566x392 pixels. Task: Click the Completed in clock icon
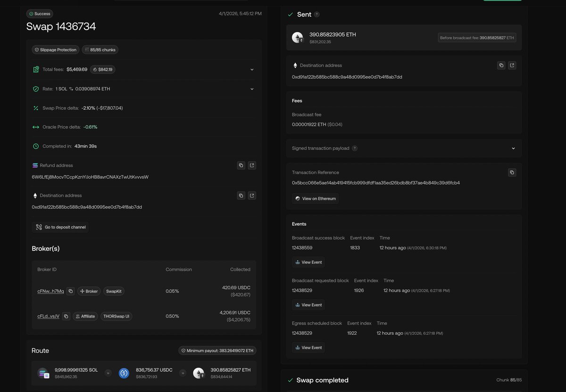point(36,146)
